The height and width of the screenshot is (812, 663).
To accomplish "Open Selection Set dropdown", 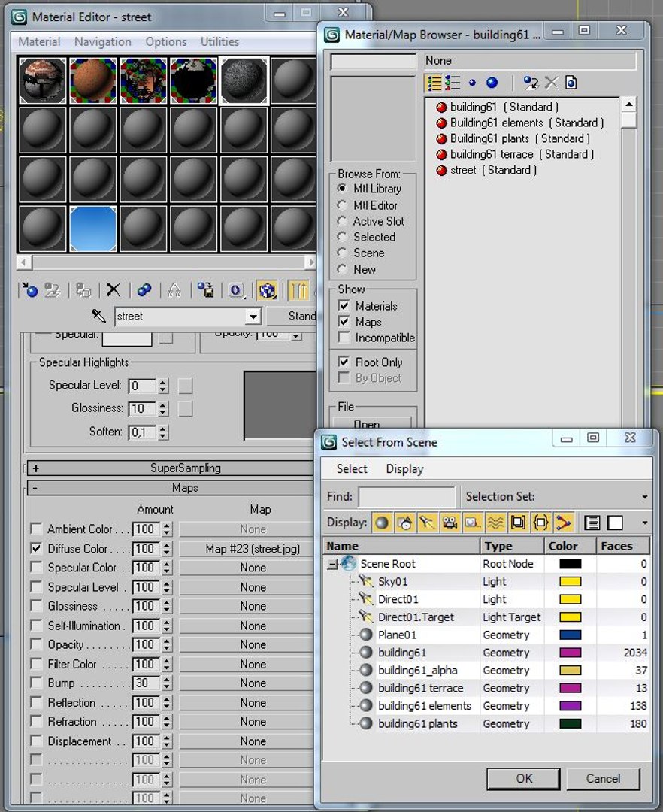I will click(644, 497).
